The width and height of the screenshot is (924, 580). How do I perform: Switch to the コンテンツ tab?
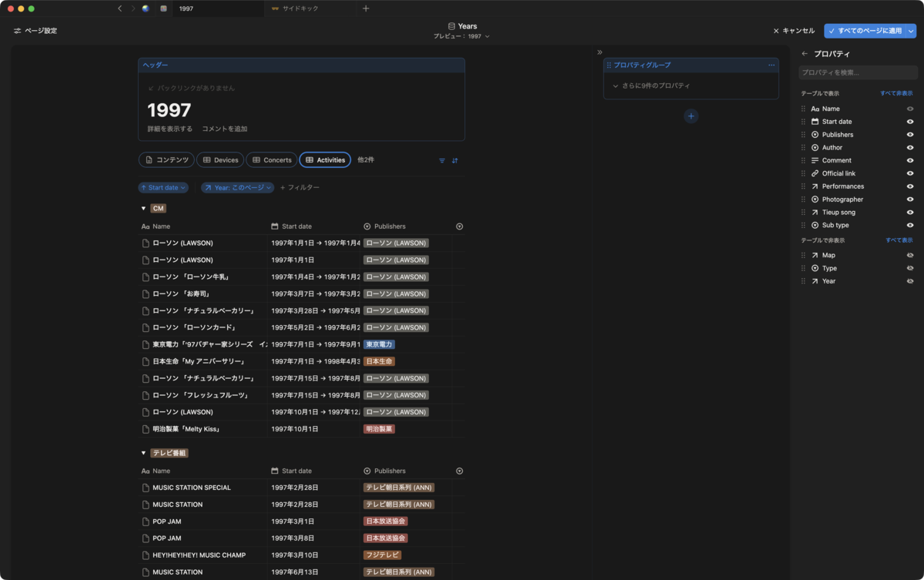(x=166, y=159)
